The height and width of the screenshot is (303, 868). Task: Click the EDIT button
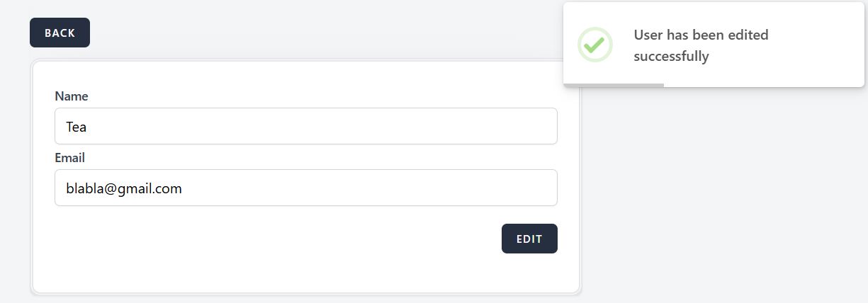[x=529, y=239]
